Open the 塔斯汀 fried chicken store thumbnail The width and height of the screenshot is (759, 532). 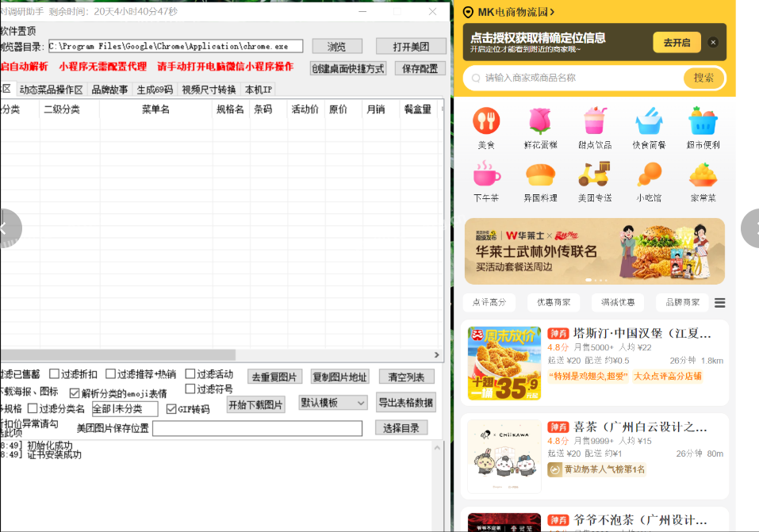(x=504, y=363)
